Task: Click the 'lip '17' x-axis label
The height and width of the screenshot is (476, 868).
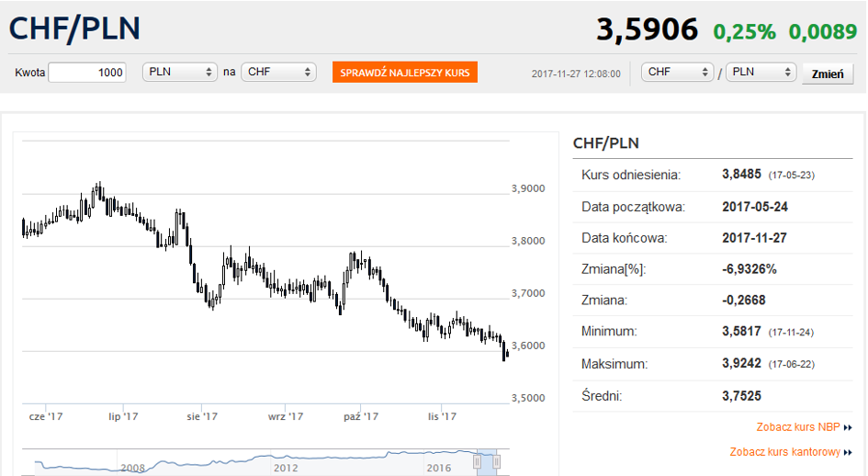Action: tap(123, 416)
